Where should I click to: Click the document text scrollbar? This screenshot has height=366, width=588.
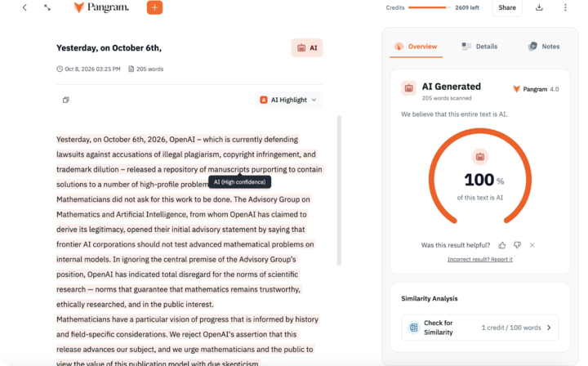(x=339, y=190)
